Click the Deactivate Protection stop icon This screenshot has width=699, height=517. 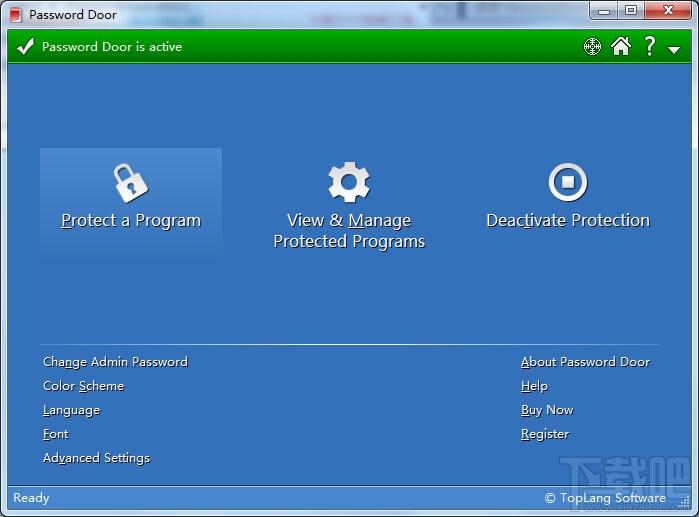click(567, 182)
